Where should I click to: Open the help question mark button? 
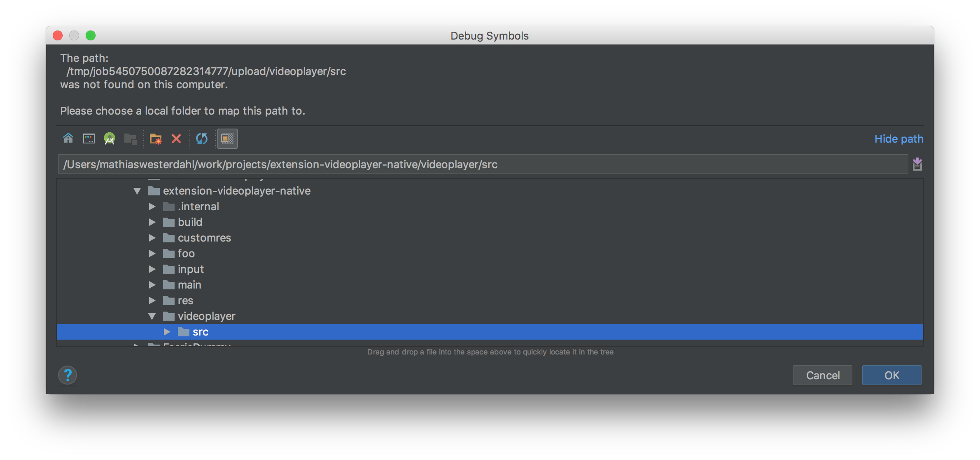click(x=68, y=375)
